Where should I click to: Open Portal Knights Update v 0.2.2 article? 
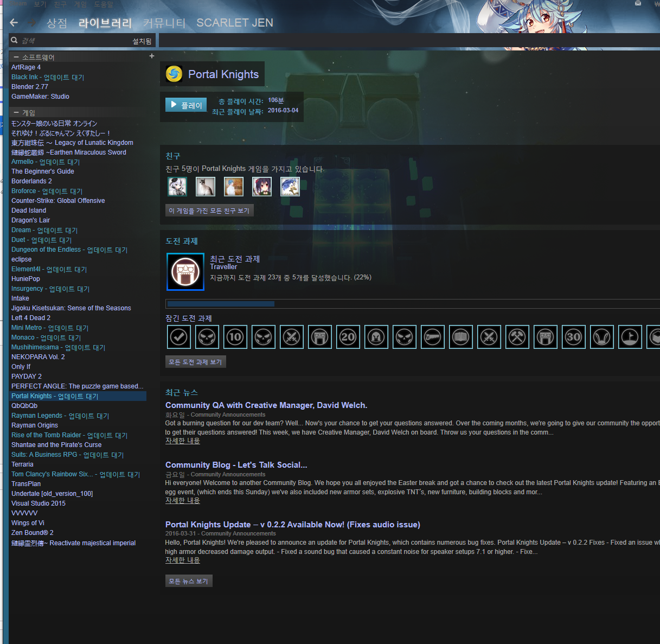click(x=293, y=525)
